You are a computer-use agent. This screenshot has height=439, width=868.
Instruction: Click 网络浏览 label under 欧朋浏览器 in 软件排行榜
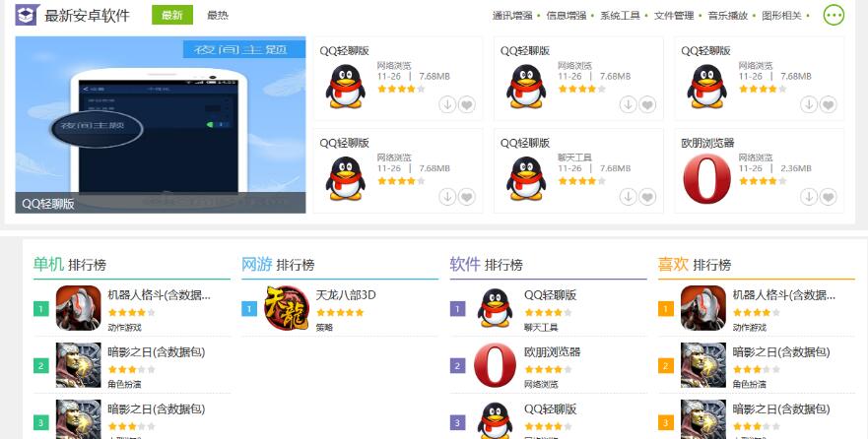pyautogui.click(x=542, y=384)
